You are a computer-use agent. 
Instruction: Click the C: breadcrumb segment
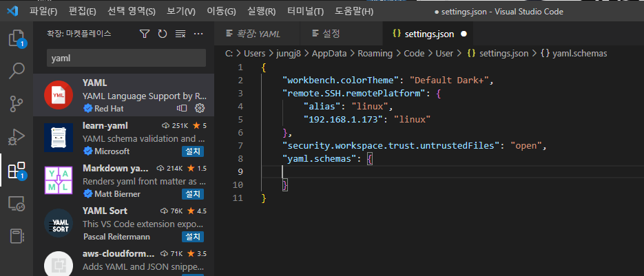229,54
